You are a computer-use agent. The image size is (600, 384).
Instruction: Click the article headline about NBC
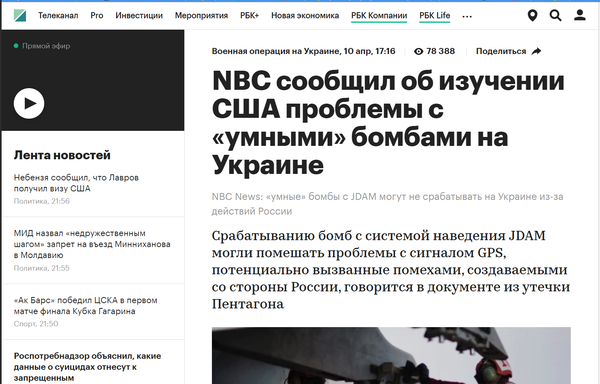[x=388, y=123]
